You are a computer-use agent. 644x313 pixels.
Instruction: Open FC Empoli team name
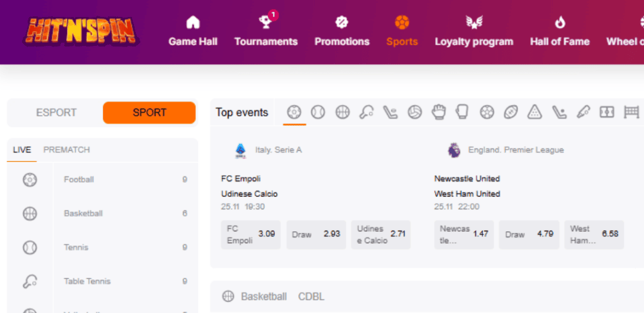[241, 179]
